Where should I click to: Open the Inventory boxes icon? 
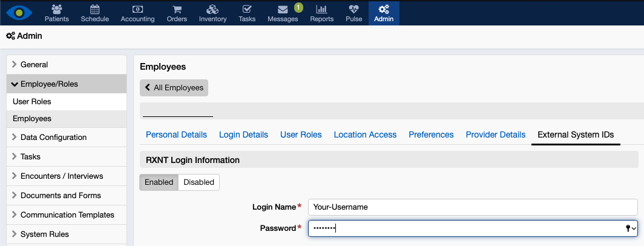pyautogui.click(x=212, y=9)
